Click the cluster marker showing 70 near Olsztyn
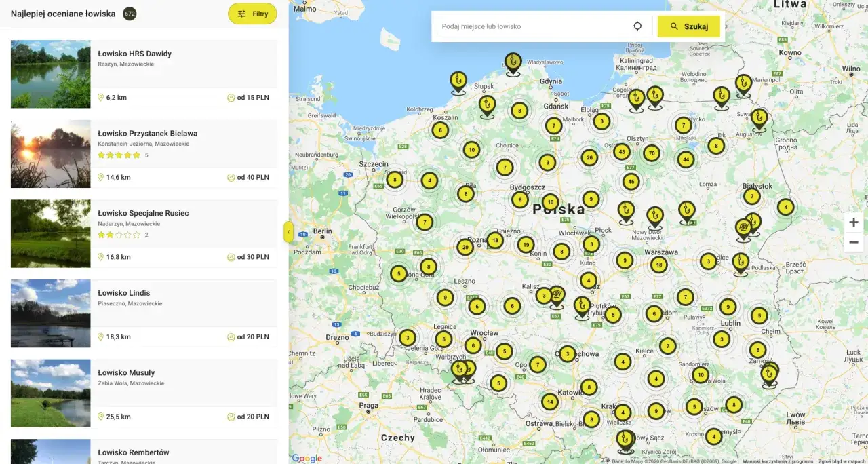Image resolution: width=868 pixels, height=464 pixels. [x=651, y=154]
